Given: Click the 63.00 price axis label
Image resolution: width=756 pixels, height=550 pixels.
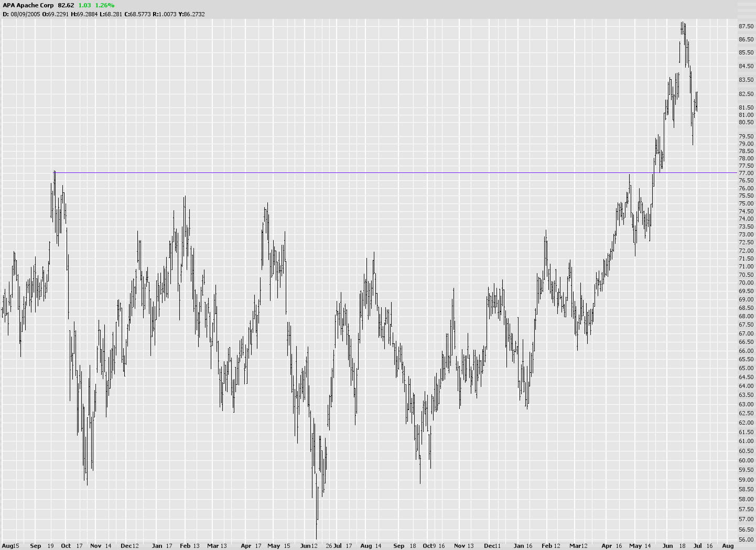Looking at the screenshot, I should (x=746, y=404).
